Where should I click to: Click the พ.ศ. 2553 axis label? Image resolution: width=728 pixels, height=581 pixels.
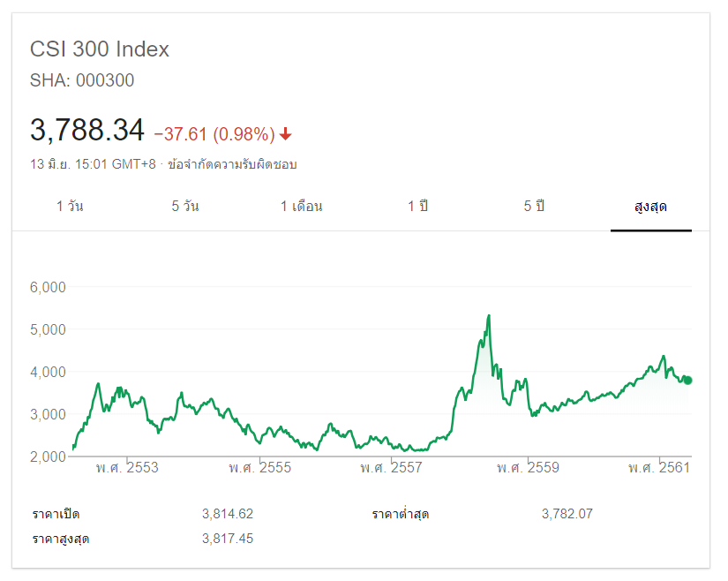[x=128, y=467]
